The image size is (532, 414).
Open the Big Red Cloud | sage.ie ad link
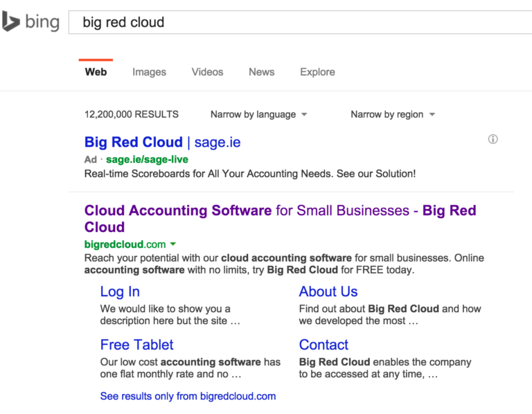click(x=163, y=142)
